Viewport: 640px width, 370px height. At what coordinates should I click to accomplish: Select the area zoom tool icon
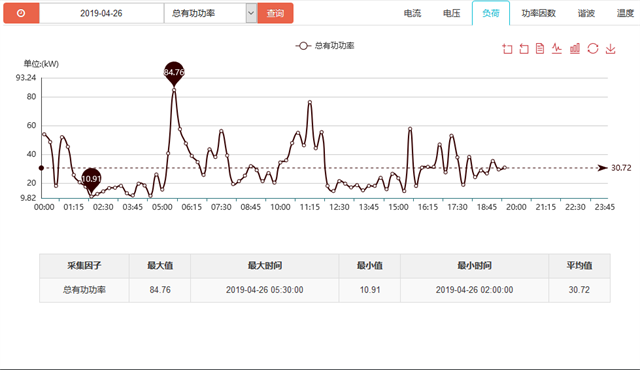coord(507,49)
